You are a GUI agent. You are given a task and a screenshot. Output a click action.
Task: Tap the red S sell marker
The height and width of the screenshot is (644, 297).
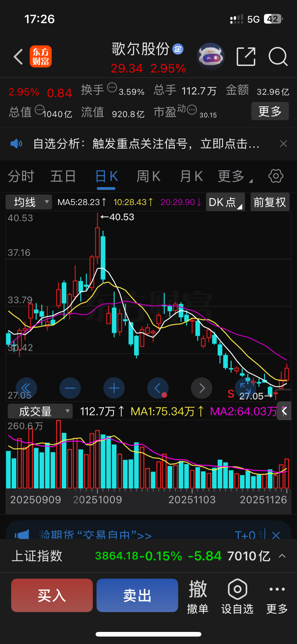tap(231, 394)
